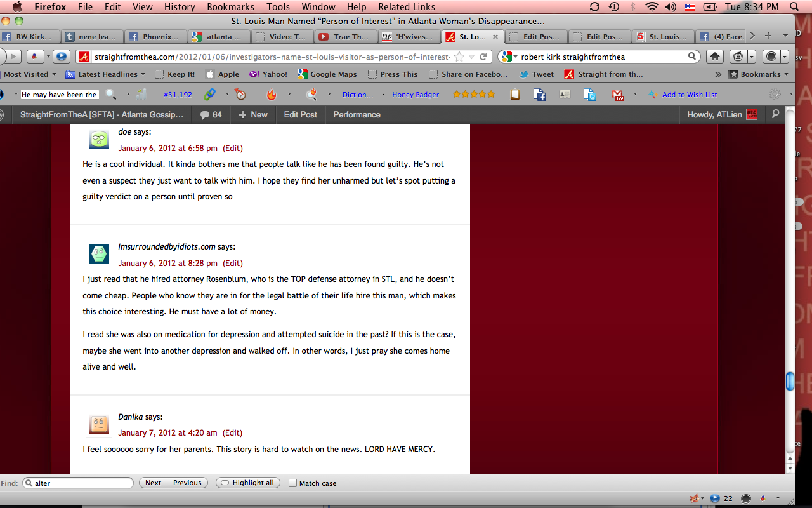Expand the Most Visited bookmarks dropdown
The height and width of the screenshot is (508, 812).
pos(29,74)
